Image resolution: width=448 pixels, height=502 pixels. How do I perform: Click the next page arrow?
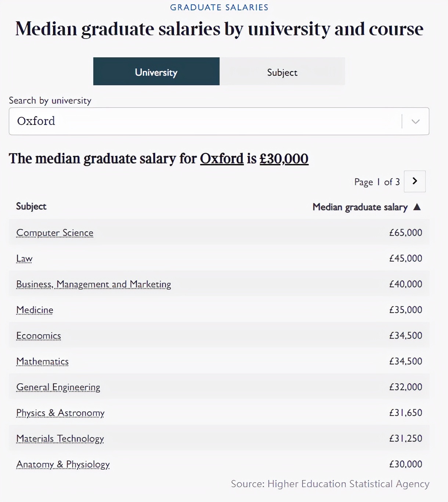[415, 181]
